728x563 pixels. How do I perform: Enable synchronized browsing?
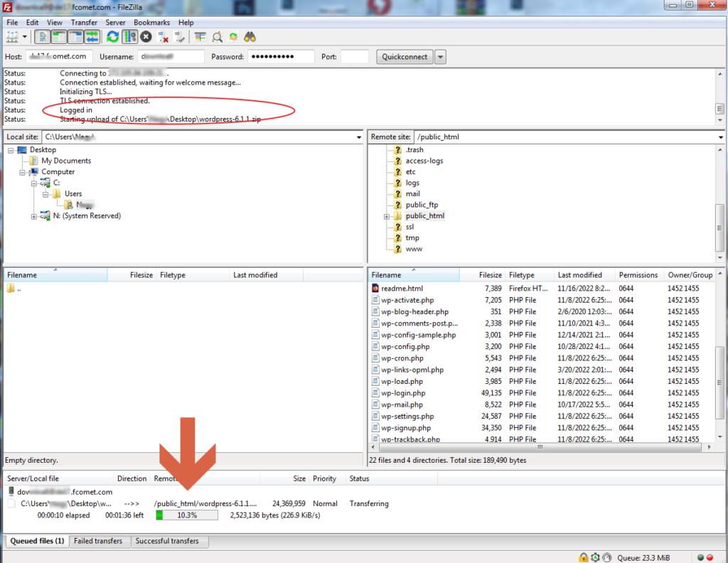pyautogui.click(x=233, y=37)
